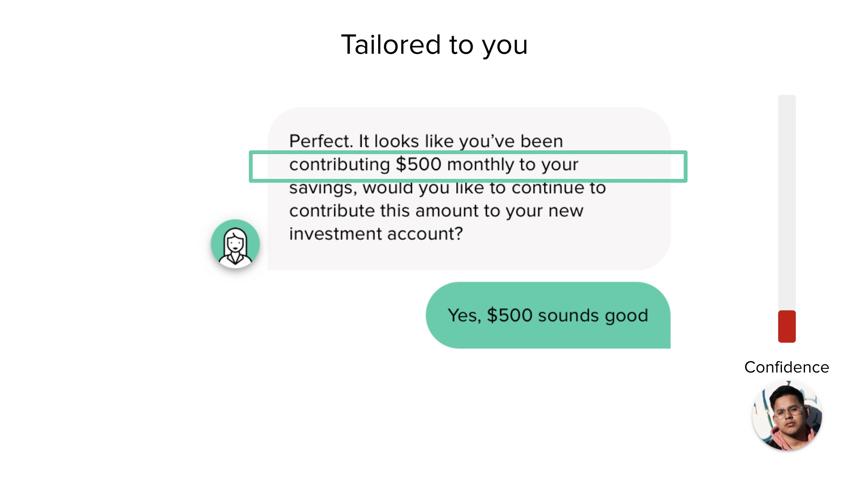Click the female advisor avatar icon
This screenshot has height=488, width=868.
235,244
